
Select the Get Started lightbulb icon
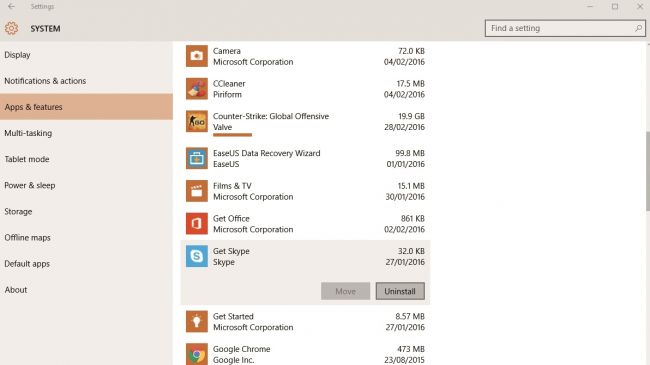tap(196, 321)
